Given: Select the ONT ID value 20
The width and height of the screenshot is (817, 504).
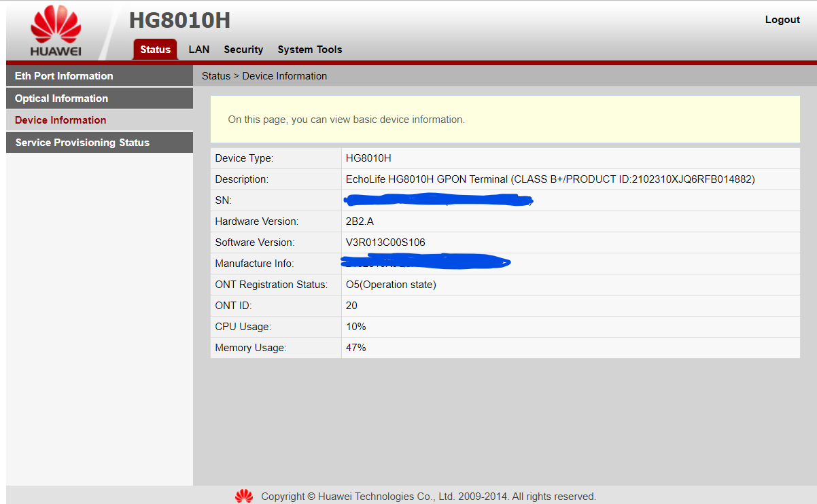Looking at the screenshot, I should tap(351, 306).
